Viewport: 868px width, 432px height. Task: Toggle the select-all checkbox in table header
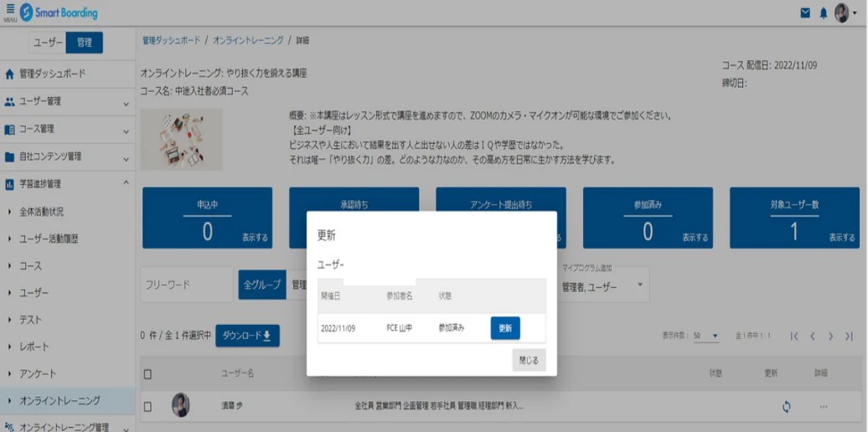pos(147,374)
